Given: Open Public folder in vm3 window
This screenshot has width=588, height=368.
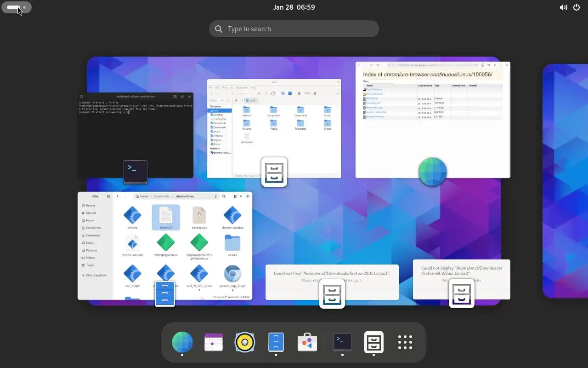Looking at the screenshot, I should click(x=274, y=125).
